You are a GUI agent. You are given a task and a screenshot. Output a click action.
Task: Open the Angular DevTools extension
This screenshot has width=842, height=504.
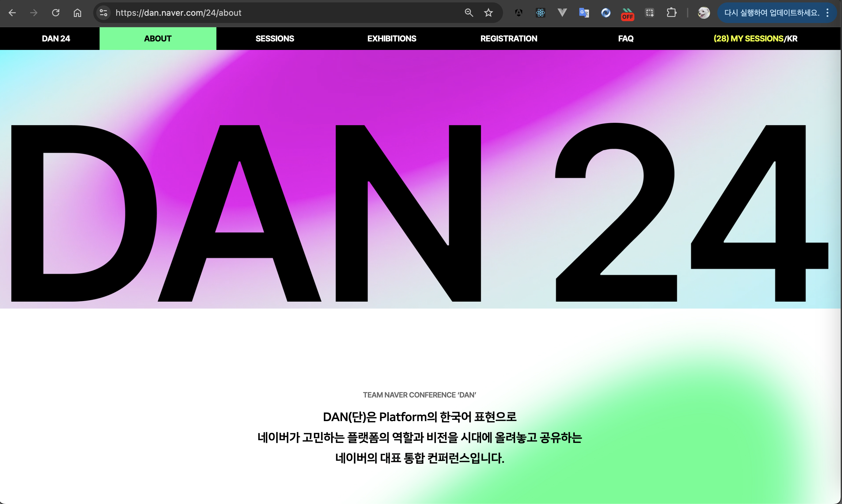[x=518, y=13]
